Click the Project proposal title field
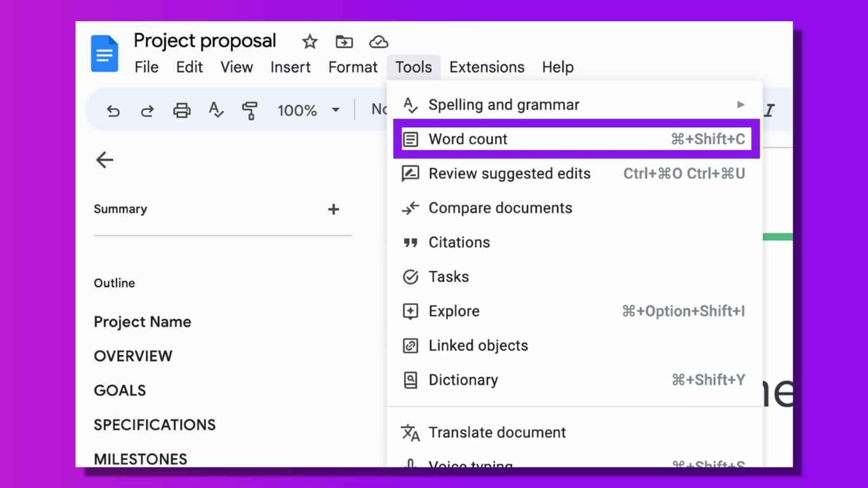The image size is (868, 488). pyautogui.click(x=205, y=41)
